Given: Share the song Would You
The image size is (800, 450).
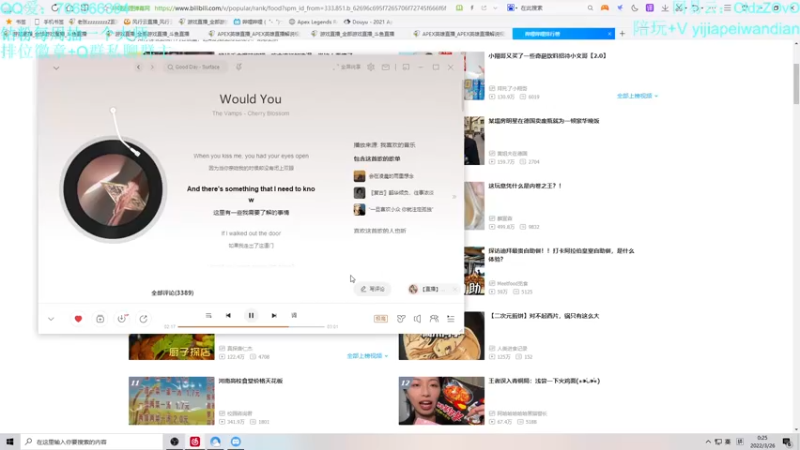Looking at the screenshot, I should coord(143,318).
